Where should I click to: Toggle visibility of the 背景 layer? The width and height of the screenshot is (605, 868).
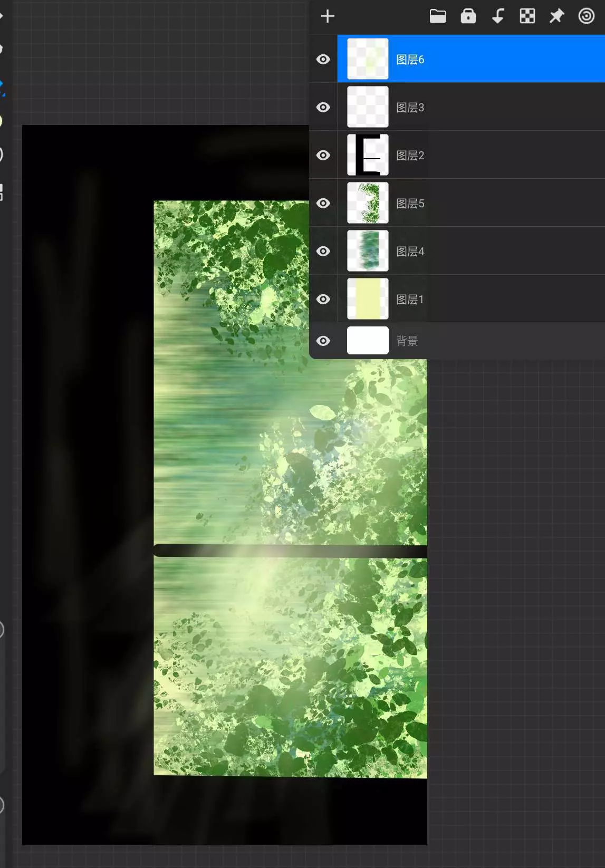click(x=323, y=341)
